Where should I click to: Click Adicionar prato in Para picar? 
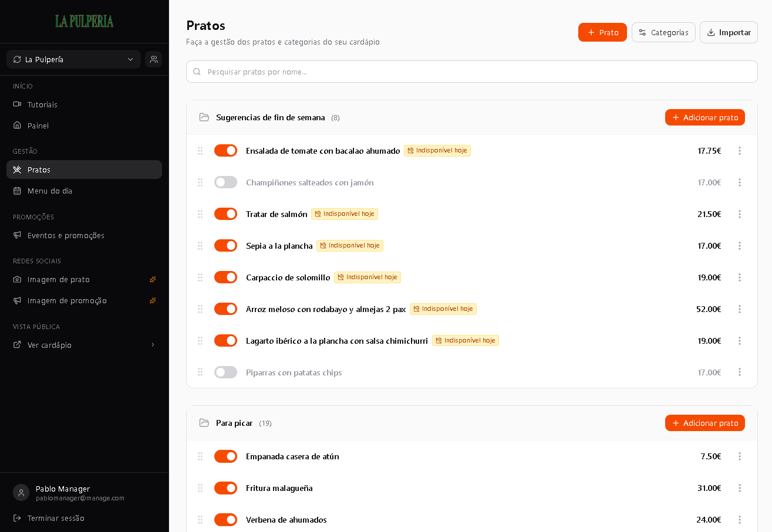point(704,423)
